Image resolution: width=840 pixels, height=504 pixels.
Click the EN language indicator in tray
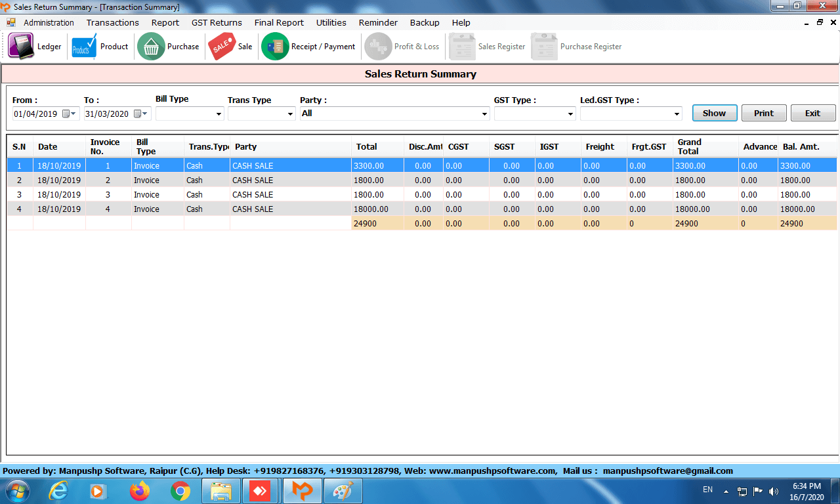point(707,490)
